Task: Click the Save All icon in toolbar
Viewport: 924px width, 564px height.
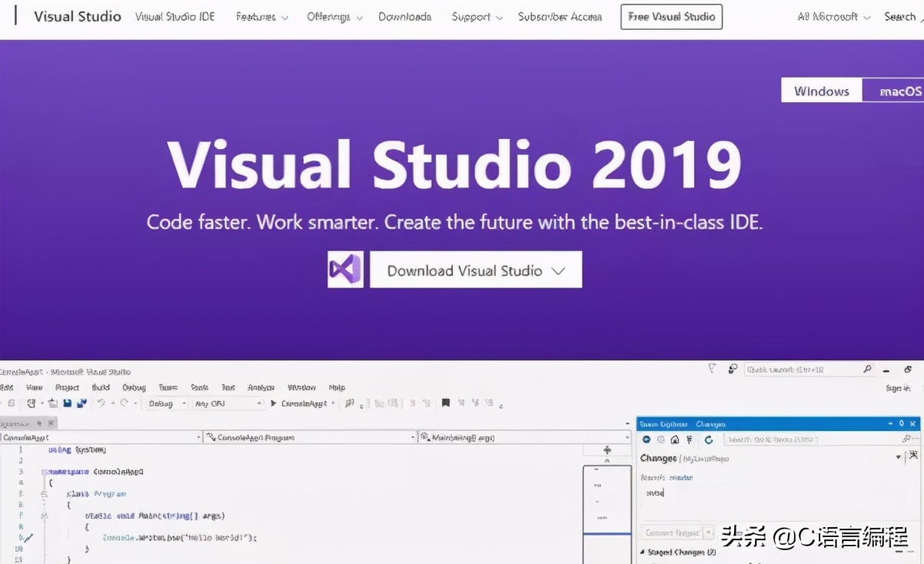Action: click(81, 403)
